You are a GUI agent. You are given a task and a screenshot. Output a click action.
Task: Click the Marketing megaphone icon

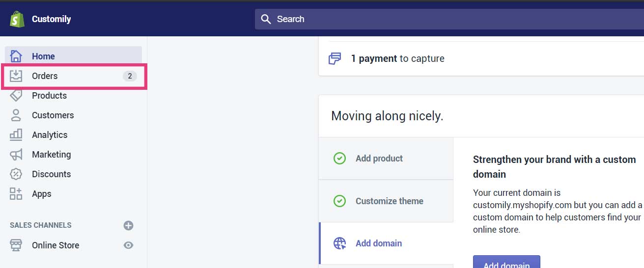pos(16,155)
